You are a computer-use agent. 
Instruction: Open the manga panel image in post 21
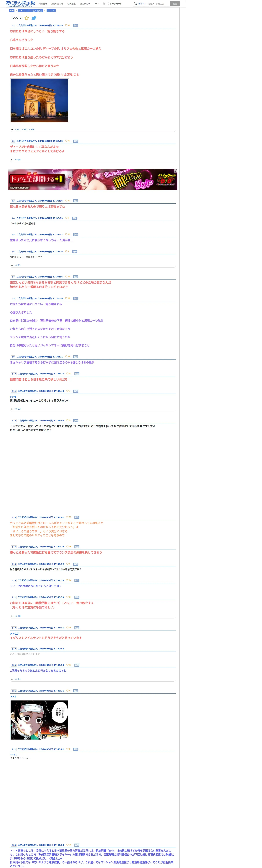(39, 720)
